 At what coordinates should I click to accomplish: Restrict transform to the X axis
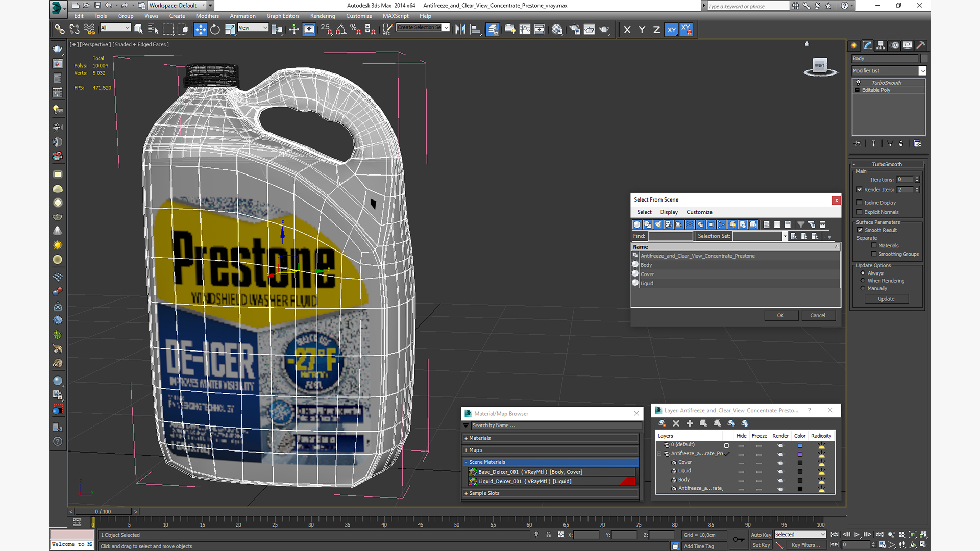627,30
